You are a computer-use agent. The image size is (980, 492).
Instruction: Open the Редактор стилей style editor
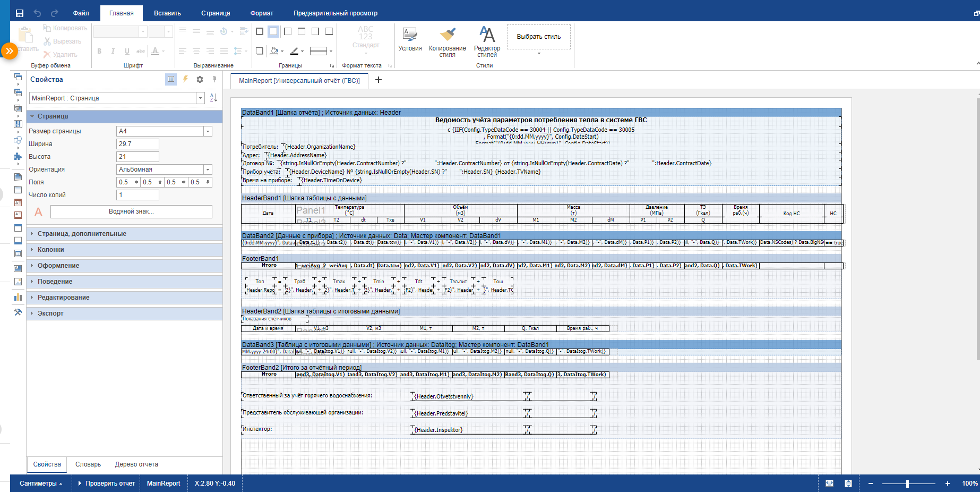(x=487, y=42)
